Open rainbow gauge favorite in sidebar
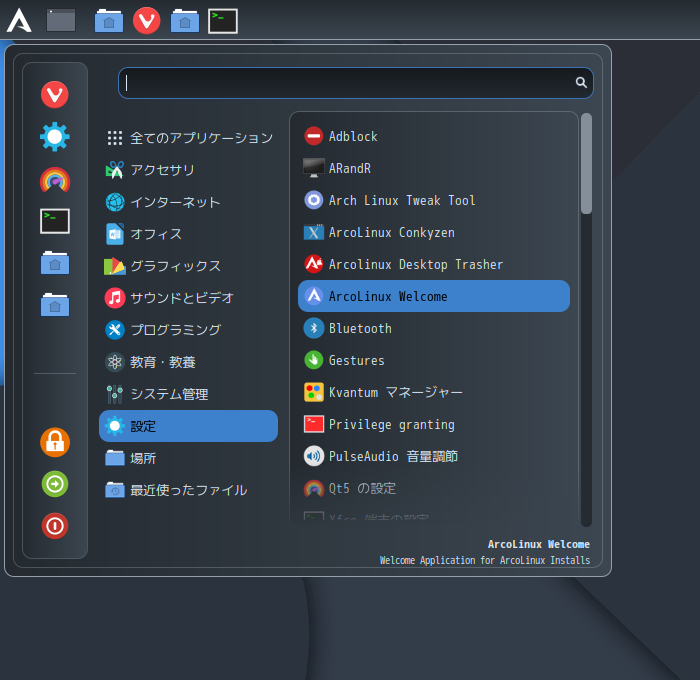Screen dimensions: 700x680 click(55, 179)
